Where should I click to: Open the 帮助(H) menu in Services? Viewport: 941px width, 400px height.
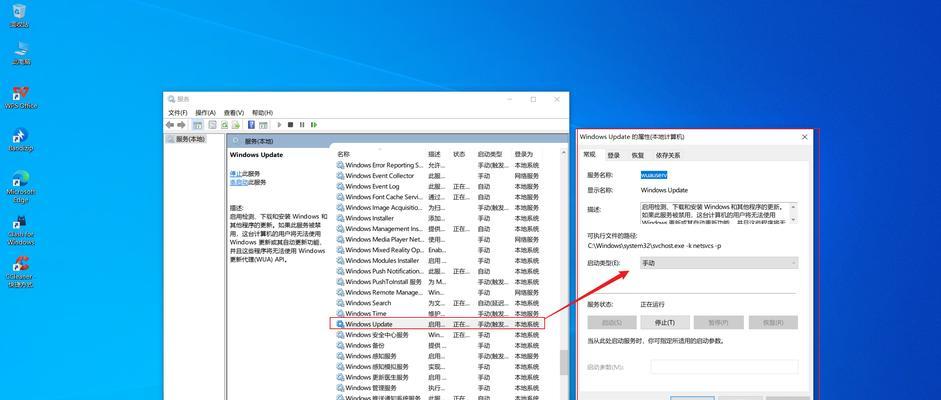[262, 112]
